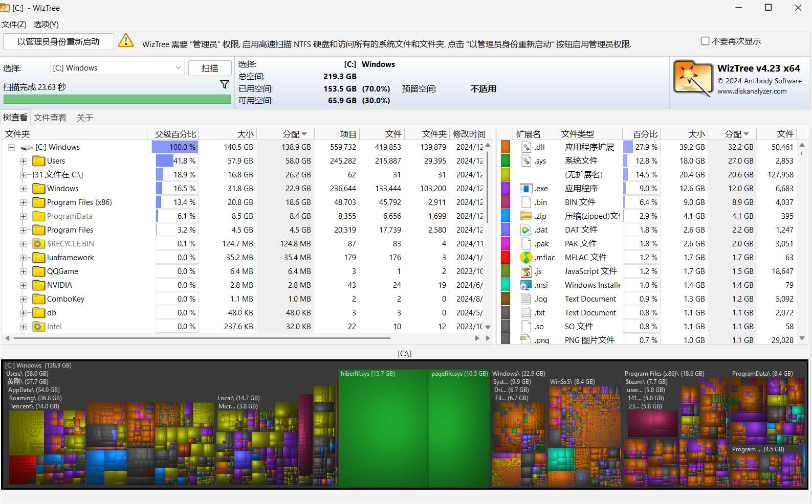Select the .mflac file type icon
This screenshot has width=812, height=504.
(x=526, y=258)
